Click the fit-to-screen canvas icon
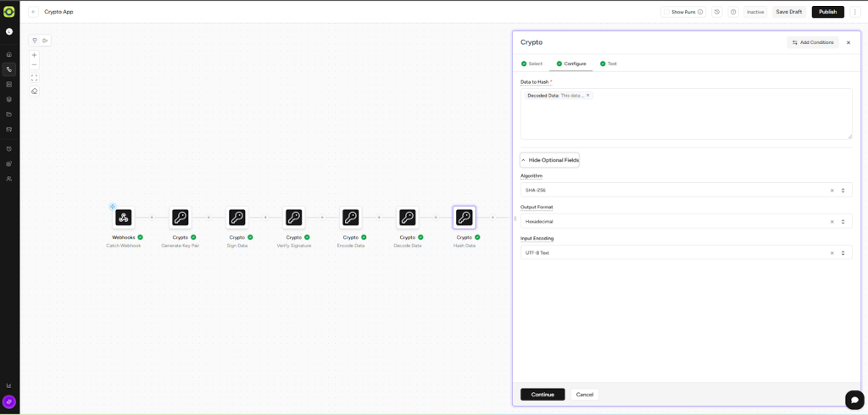This screenshot has height=415, width=868. point(34,78)
